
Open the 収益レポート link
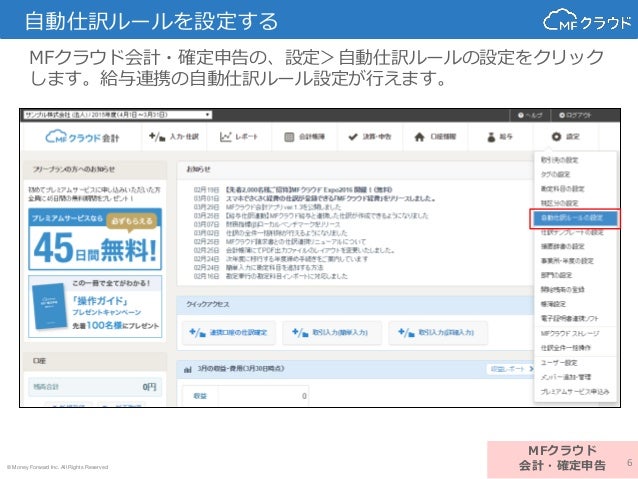click(511, 369)
